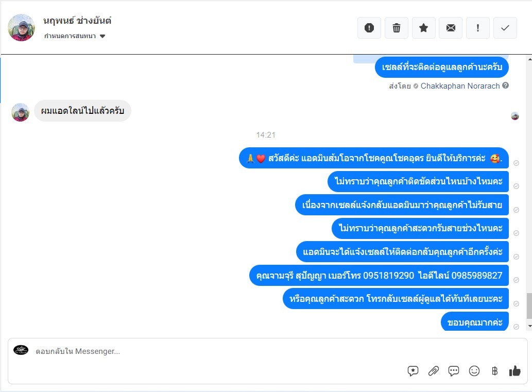532x392 pixels.
Task: Click the ผมแอดไลน์ไปแล้วครับ message bubble
Action: [82, 111]
